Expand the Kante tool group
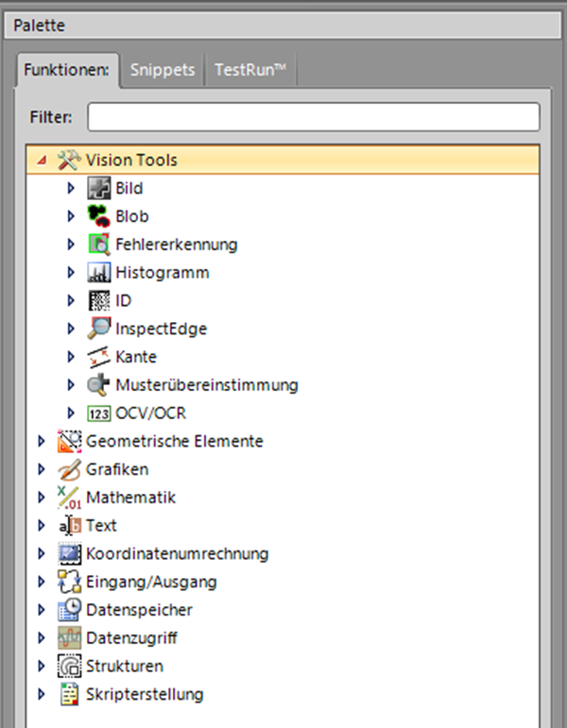The width and height of the screenshot is (567, 728). click(71, 357)
